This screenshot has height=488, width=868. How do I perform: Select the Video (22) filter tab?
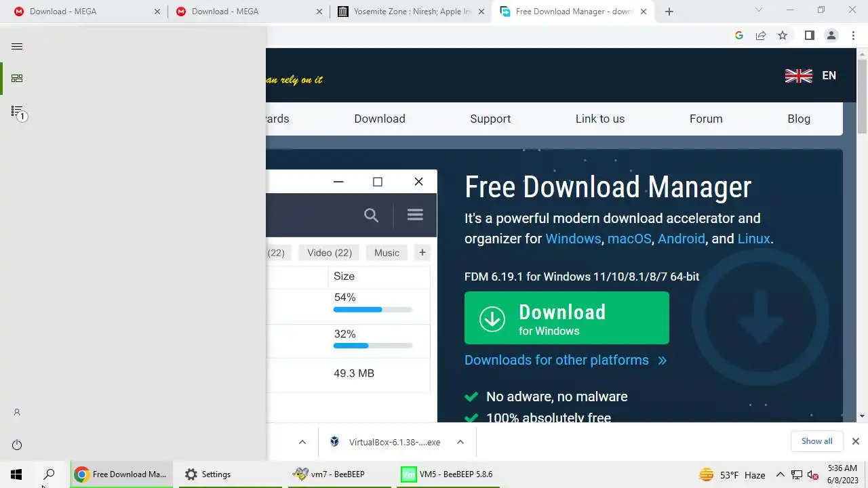330,253
